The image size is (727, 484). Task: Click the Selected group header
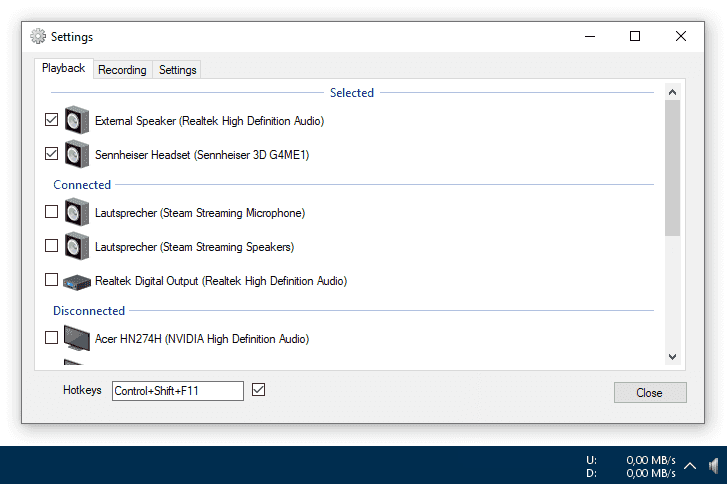coord(352,93)
